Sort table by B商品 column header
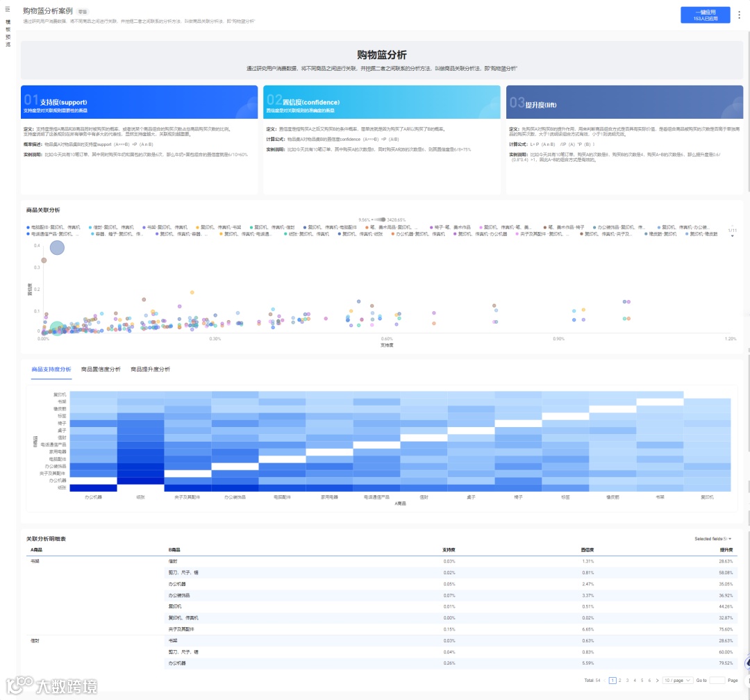The width and height of the screenshot is (750, 700). (x=174, y=550)
